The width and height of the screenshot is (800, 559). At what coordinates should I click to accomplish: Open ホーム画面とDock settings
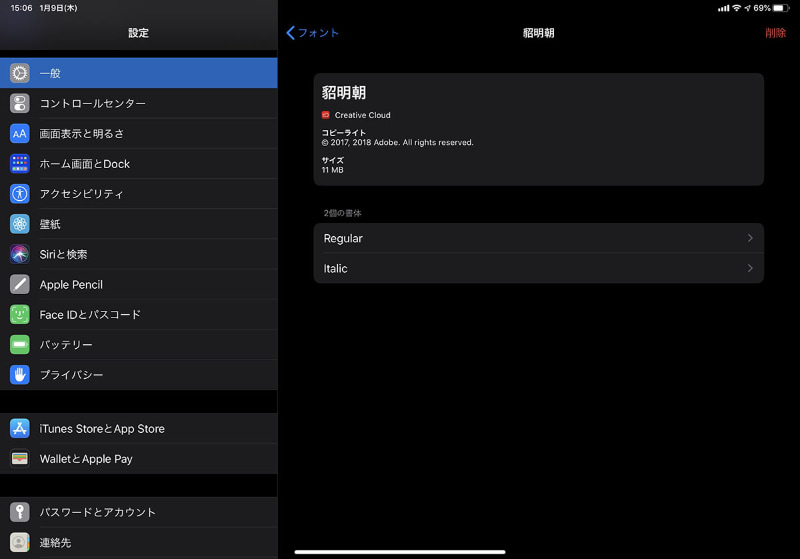[139, 164]
